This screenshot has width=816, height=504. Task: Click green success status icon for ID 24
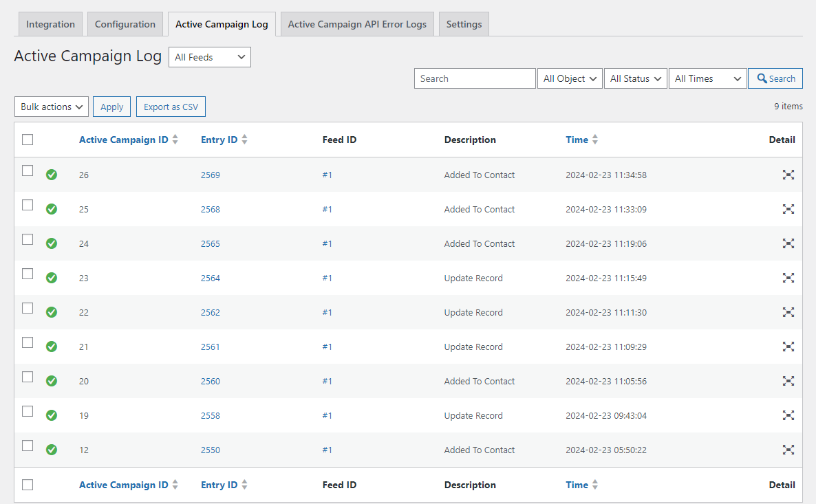tap(52, 243)
